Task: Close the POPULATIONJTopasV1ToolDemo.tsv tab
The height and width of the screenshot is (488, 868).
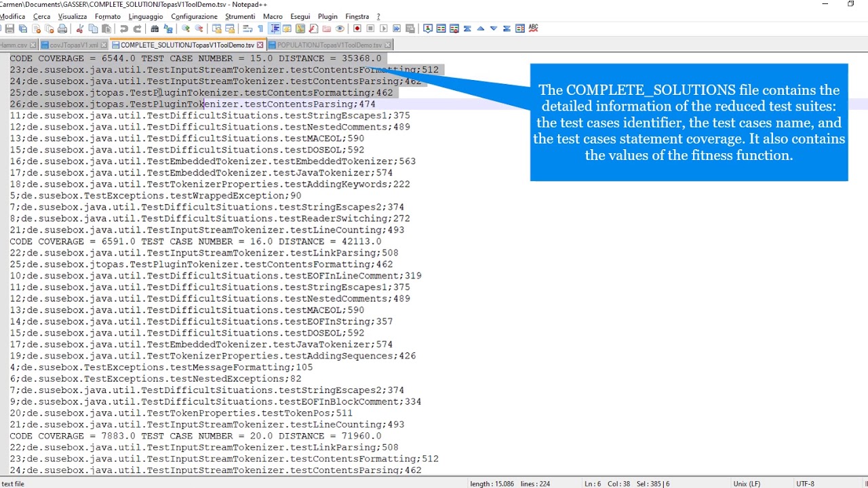Action: [388, 45]
